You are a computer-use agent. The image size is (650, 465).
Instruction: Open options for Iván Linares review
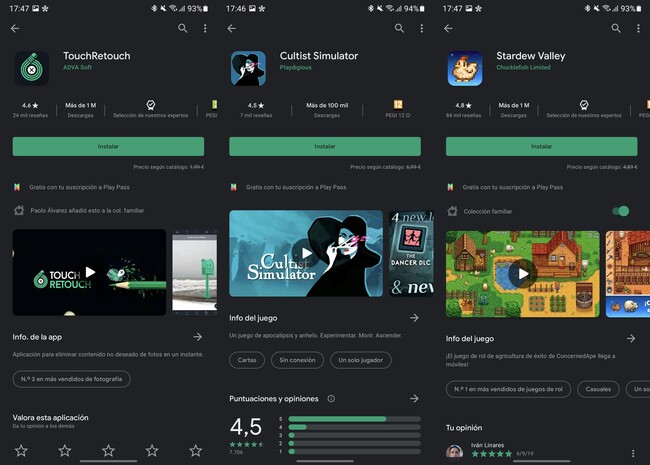[x=633, y=453]
